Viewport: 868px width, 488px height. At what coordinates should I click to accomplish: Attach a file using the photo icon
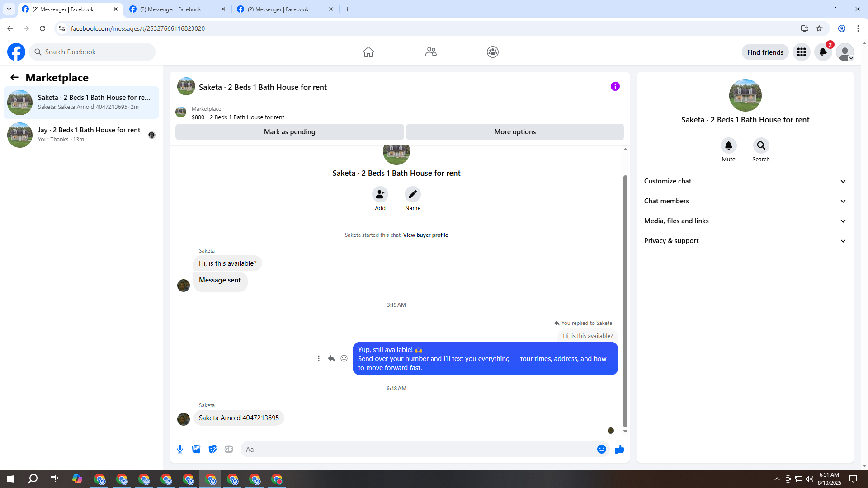tap(196, 449)
